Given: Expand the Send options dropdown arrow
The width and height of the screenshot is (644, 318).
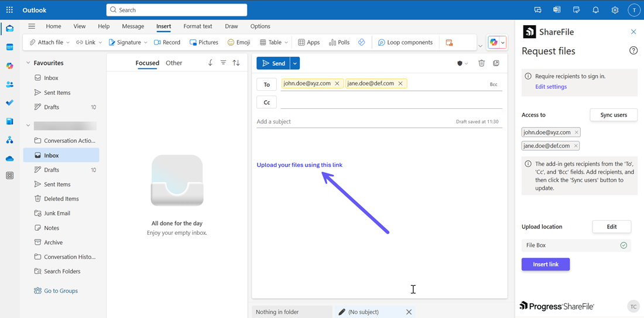Looking at the screenshot, I should pyautogui.click(x=295, y=63).
